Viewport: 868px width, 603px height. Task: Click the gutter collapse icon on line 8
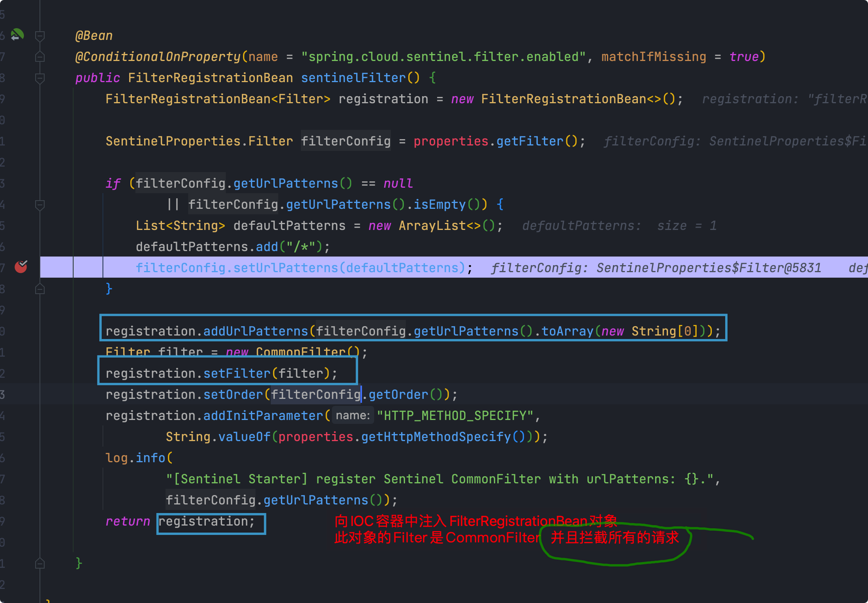pos(39,78)
